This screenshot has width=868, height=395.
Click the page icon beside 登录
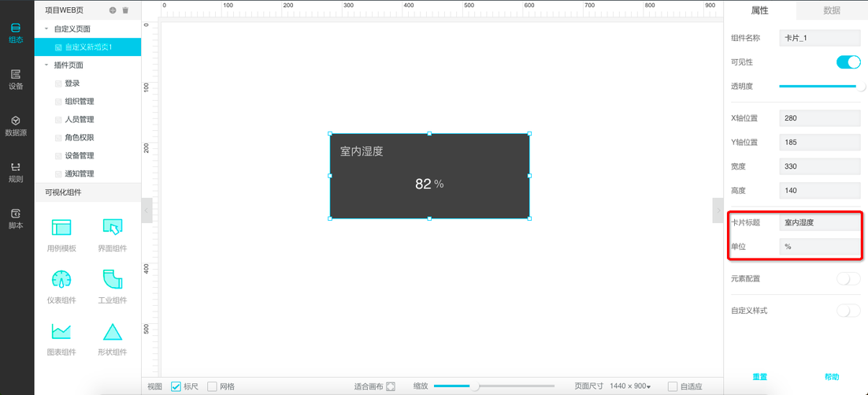pyautogui.click(x=58, y=84)
